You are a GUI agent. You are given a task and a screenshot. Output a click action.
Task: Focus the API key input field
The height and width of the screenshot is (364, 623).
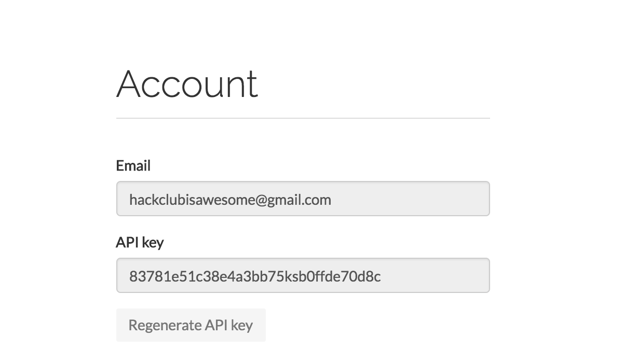(303, 275)
